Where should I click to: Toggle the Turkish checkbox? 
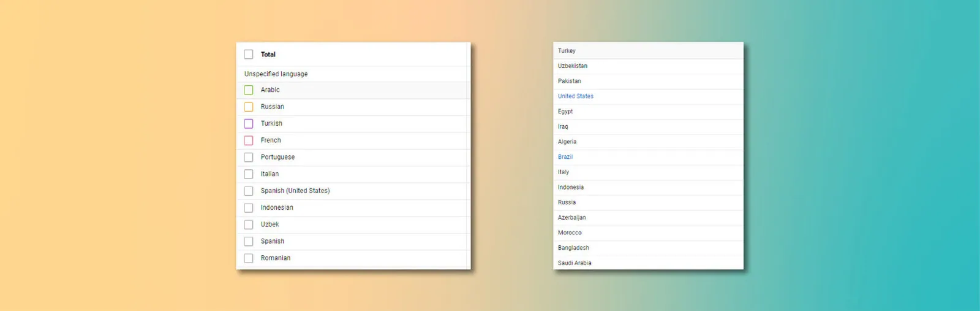249,124
